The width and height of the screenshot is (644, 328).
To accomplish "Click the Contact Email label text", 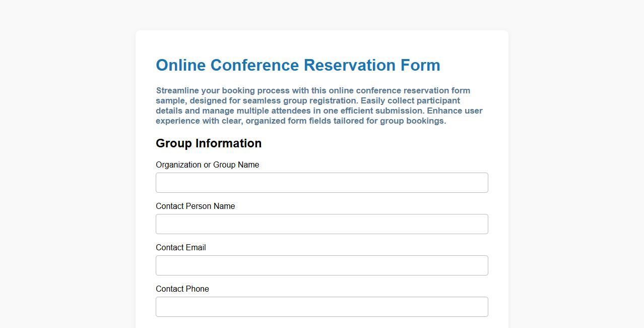I will [181, 247].
